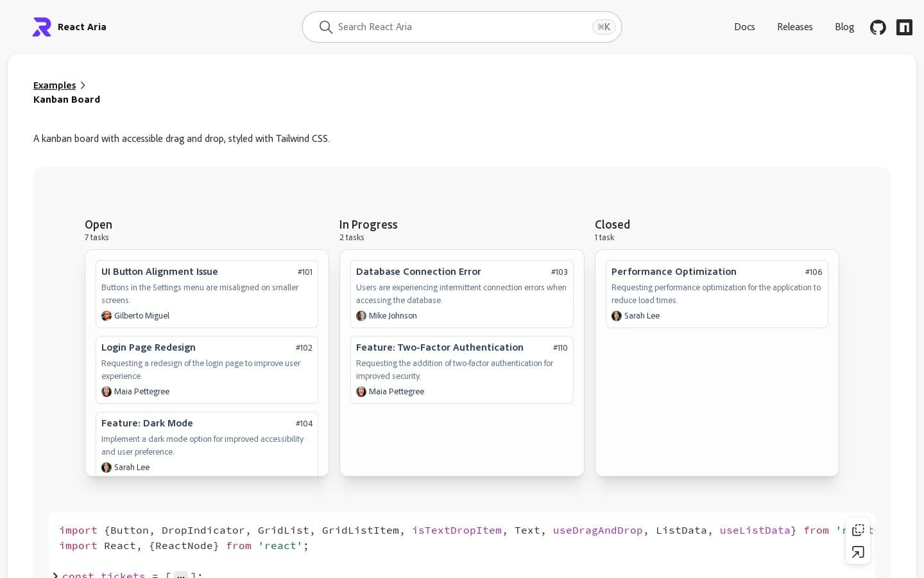Screen dimensions: 924x578
Task: Open the Docs page
Action: [744, 27]
